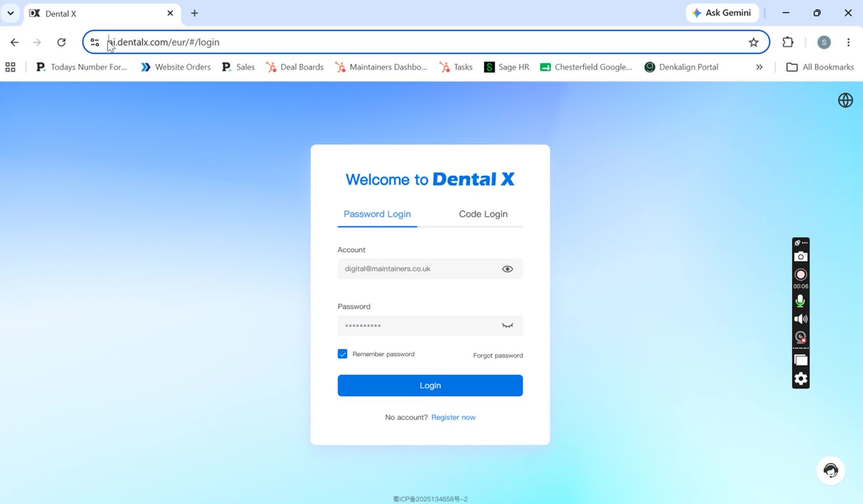Show the Account field eye icon
863x504 pixels.
click(507, 269)
